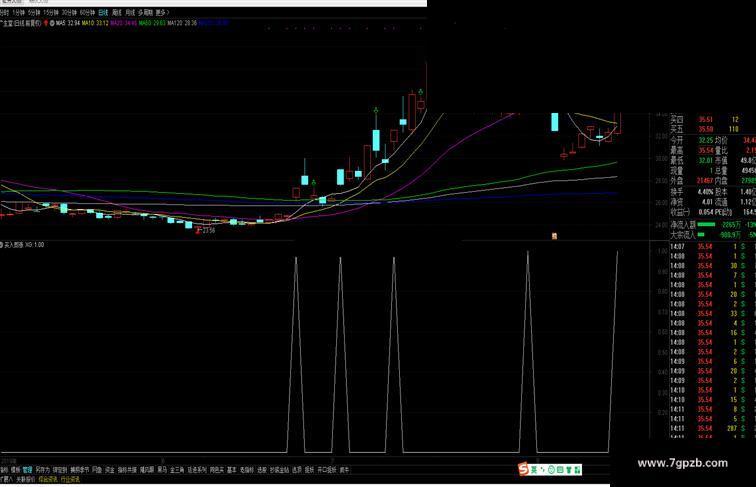Screen dimensions: 756x487
Task: Click the smiley emoji icon on Sogou bar
Action: click(x=552, y=469)
